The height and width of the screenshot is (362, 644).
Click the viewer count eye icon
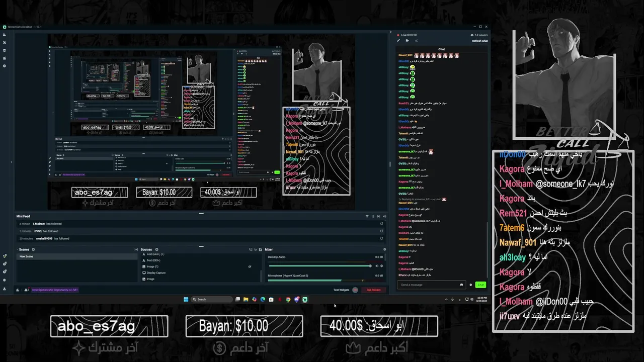point(472,35)
